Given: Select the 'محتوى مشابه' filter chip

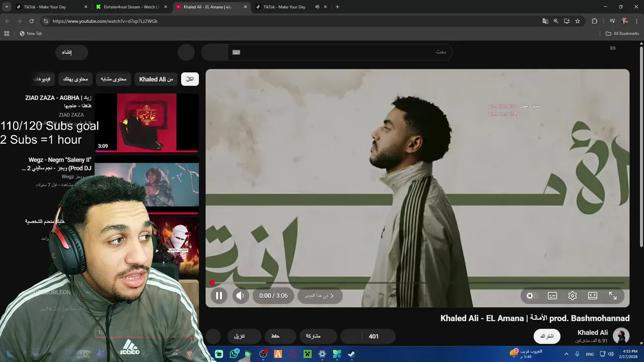Looking at the screenshot, I should [113, 79].
